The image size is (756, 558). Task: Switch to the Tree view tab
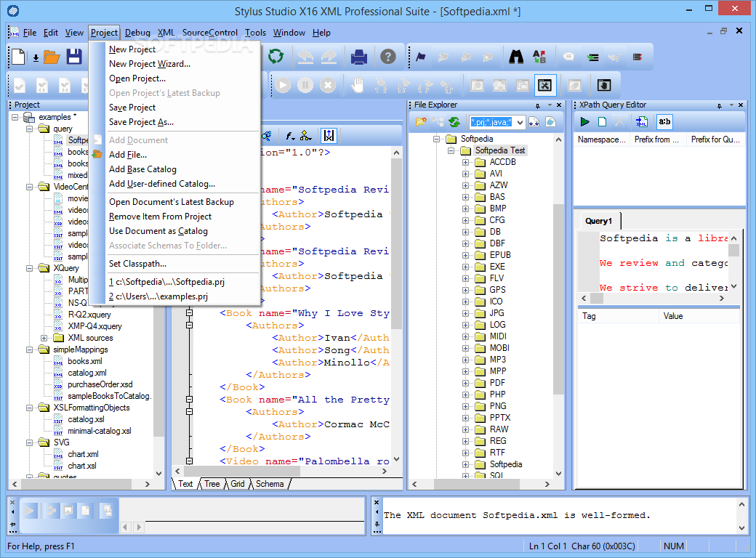[x=212, y=485]
